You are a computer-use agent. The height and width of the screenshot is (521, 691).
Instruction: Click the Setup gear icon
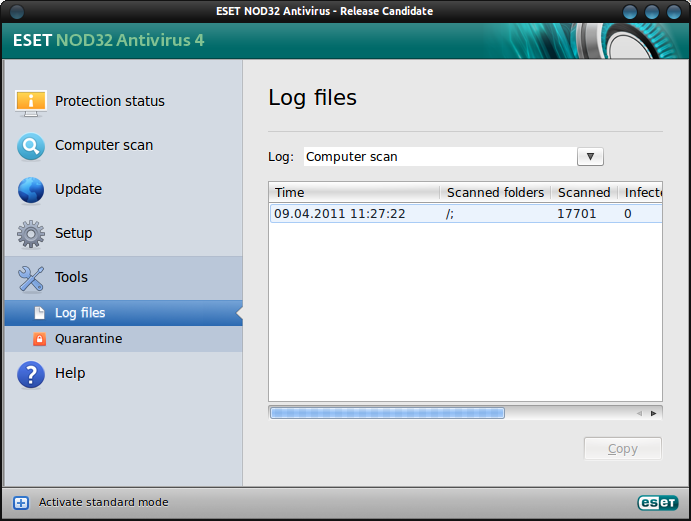pos(30,234)
